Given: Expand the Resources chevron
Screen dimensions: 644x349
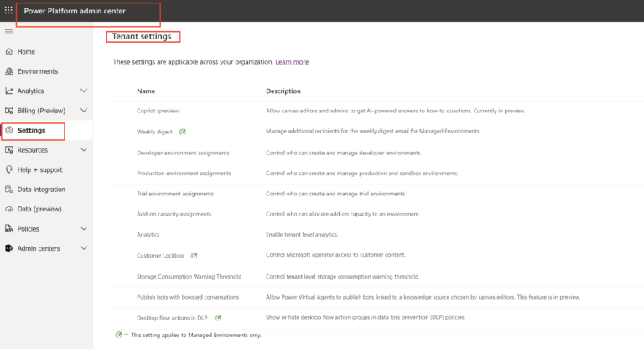Looking at the screenshot, I should pos(84,149).
